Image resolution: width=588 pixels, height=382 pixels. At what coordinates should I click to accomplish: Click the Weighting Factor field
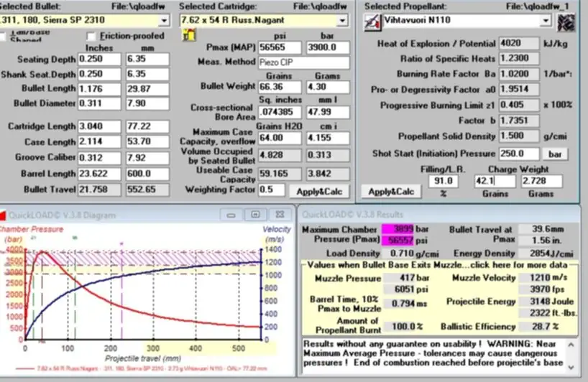[x=272, y=190]
